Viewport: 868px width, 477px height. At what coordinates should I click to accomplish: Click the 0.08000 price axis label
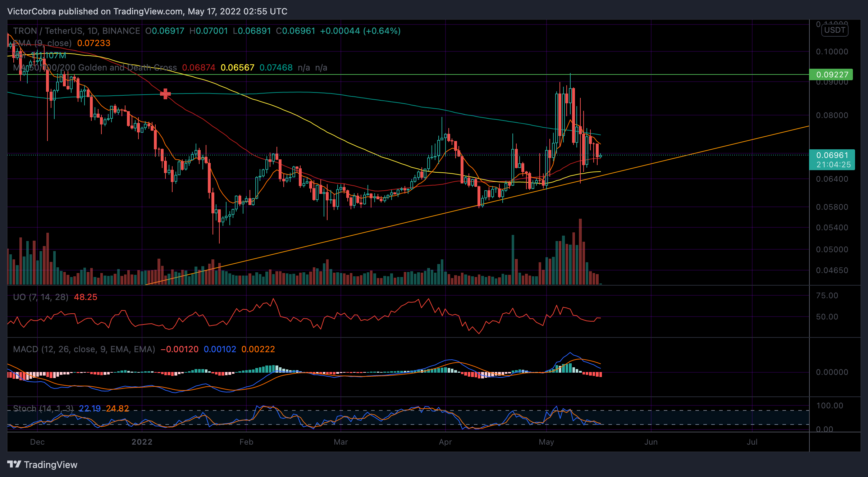pyautogui.click(x=832, y=115)
